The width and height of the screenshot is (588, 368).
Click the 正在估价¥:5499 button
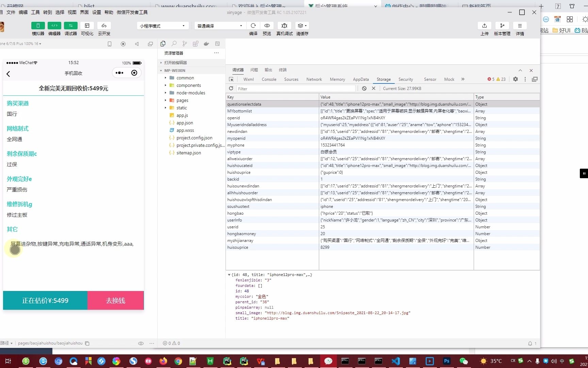(45, 301)
